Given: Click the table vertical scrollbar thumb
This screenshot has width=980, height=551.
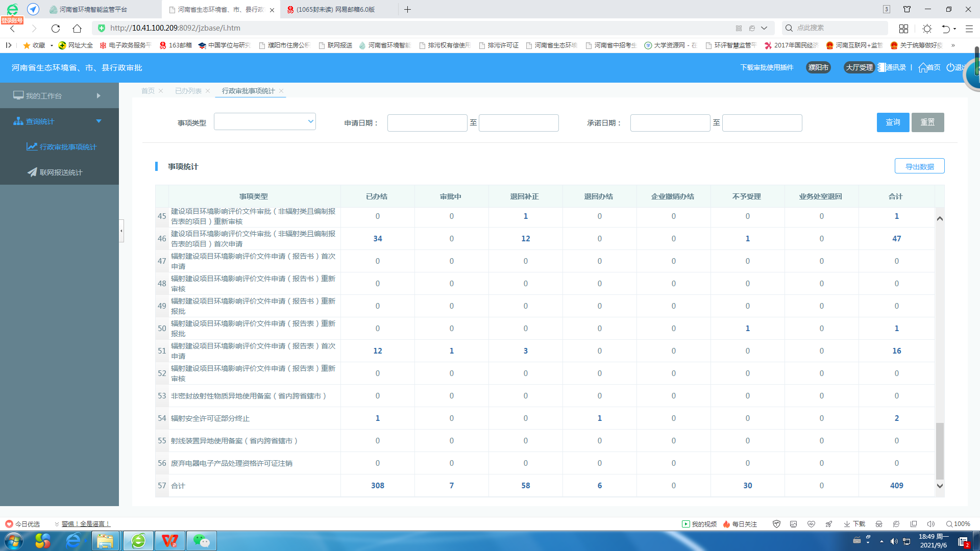Looking at the screenshot, I should click(940, 450).
